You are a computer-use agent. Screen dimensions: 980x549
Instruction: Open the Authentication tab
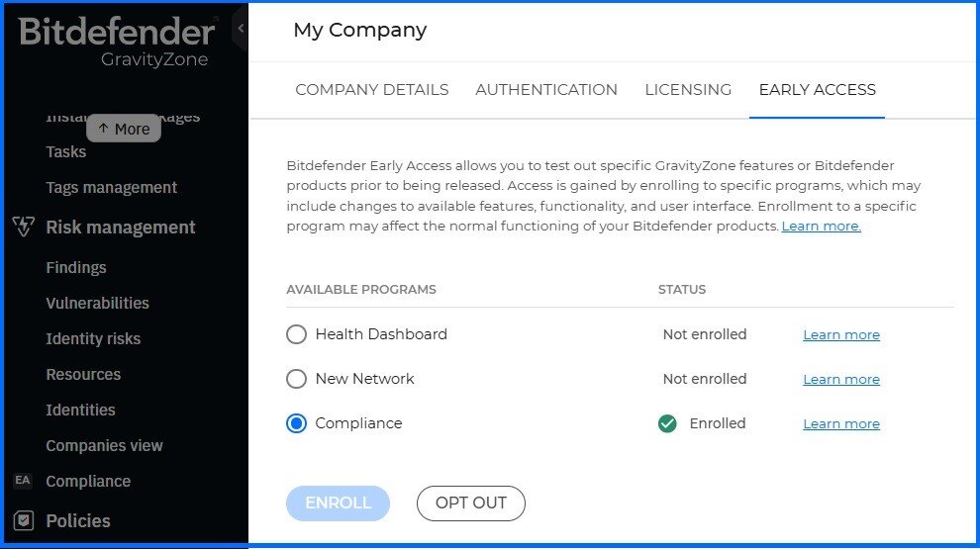pos(546,90)
